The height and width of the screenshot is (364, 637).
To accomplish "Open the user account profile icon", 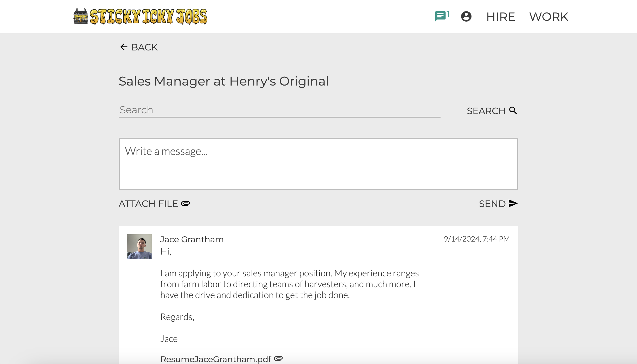I will pos(466,16).
